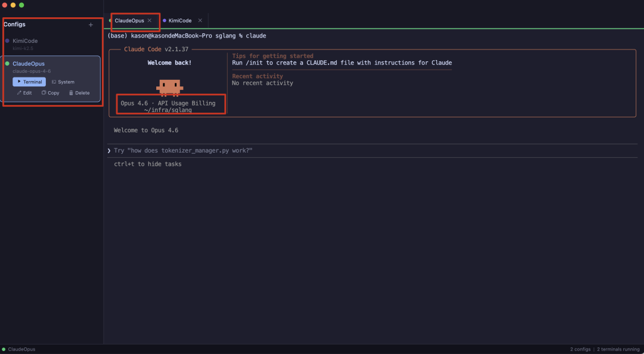Viewport: 644px width, 354px height.
Task: Click the 'Configs' sidebar heading
Action: pos(14,24)
